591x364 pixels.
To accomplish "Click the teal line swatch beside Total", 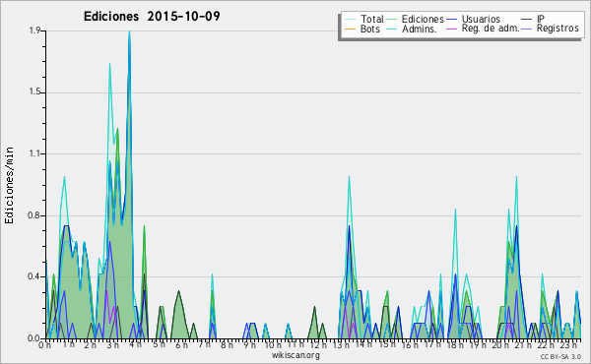I will click(350, 20).
